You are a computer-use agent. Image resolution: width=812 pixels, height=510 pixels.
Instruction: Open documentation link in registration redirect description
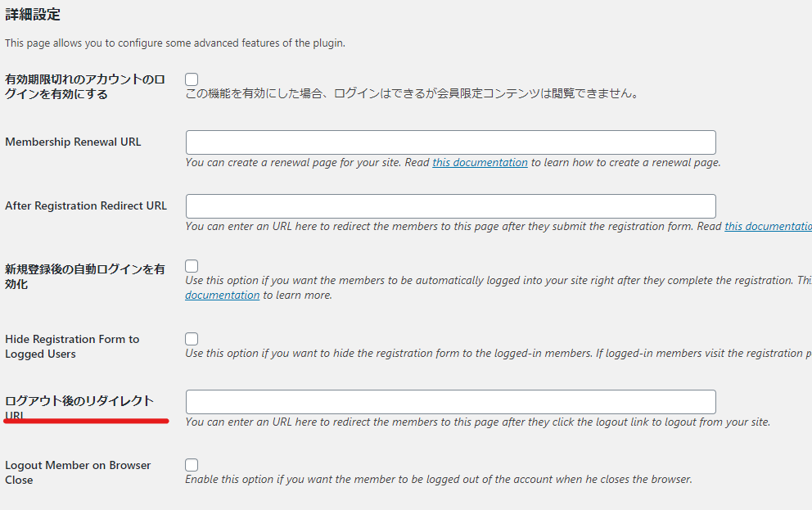[x=768, y=226]
